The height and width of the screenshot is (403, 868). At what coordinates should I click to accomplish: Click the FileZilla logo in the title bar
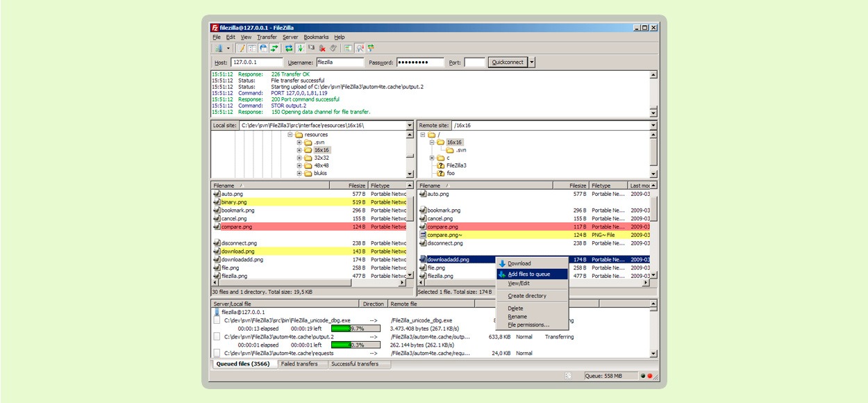[x=215, y=28]
